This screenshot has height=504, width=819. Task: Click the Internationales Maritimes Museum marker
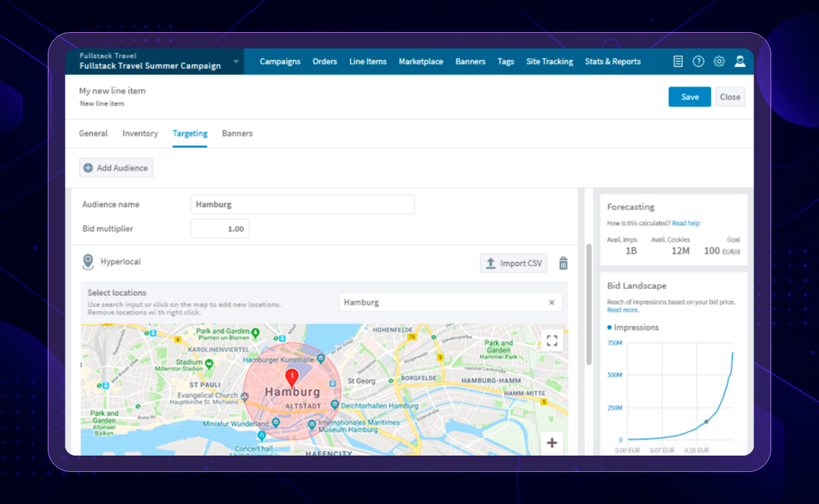click(312, 424)
